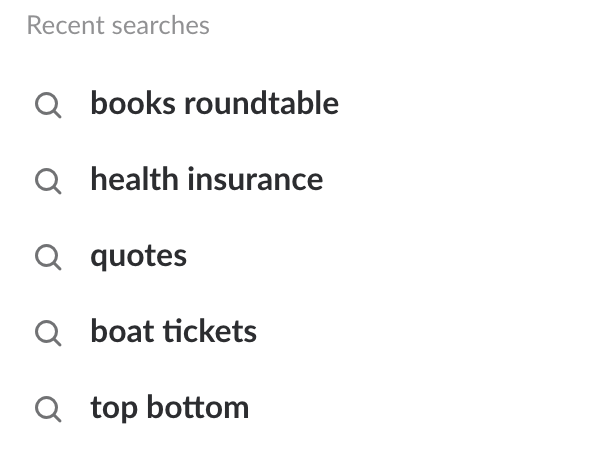The image size is (594, 456).
Task: Click the word 'searches' in the heading
Action: [x=161, y=25]
